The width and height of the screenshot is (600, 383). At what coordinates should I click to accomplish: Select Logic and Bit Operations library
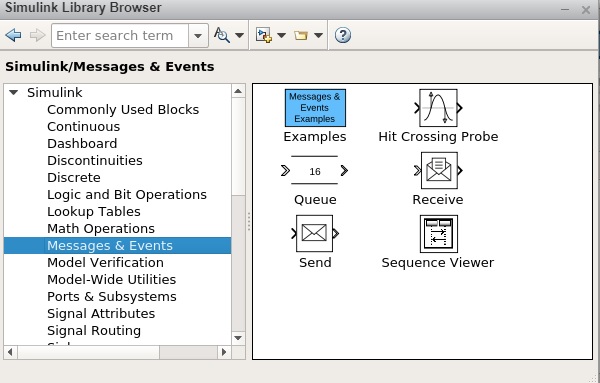pyautogui.click(x=127, y=194)
